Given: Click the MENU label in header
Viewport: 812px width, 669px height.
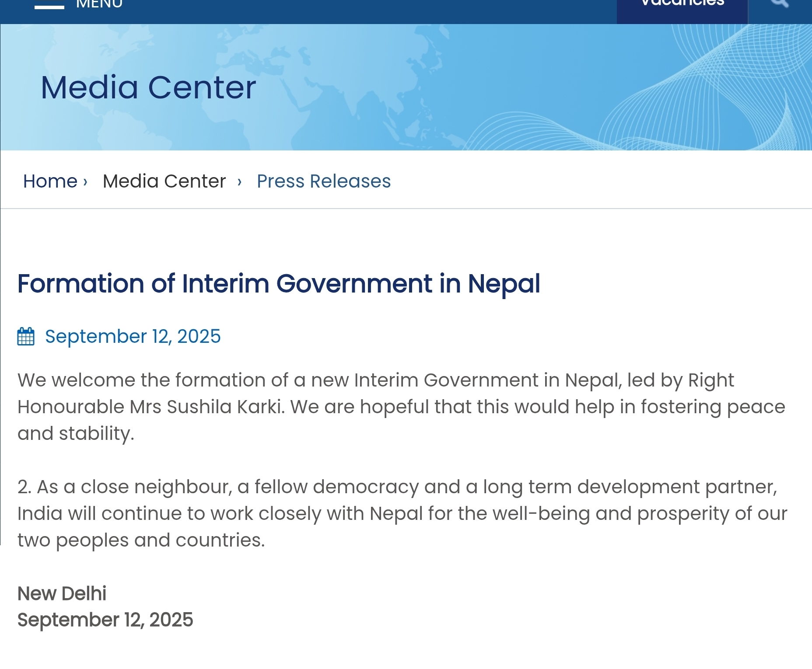Looking at the screenshot, I should (x=99, y=4).
